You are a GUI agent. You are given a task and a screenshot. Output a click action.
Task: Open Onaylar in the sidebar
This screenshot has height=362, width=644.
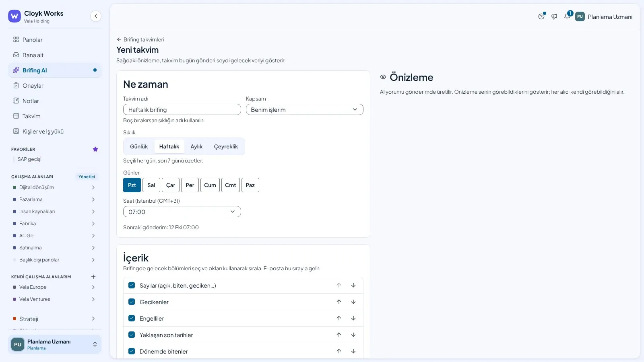click(x=55, y=86)
